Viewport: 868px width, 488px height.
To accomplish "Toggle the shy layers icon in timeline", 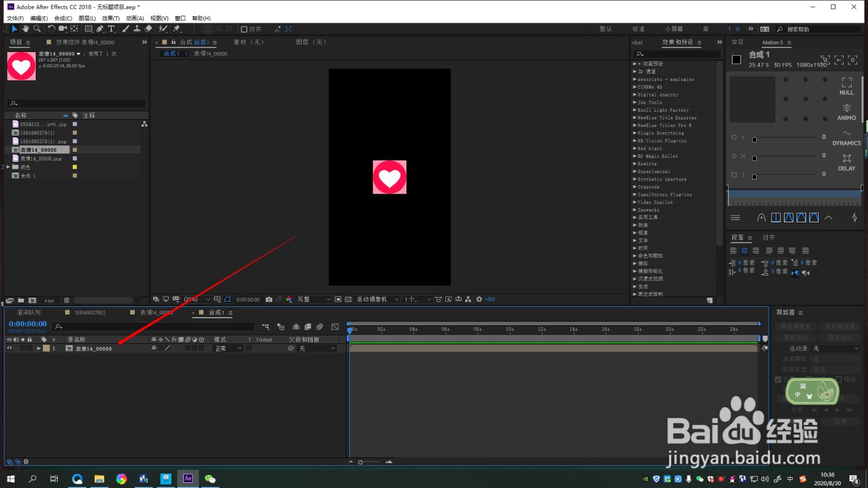I will pos(296,327).
